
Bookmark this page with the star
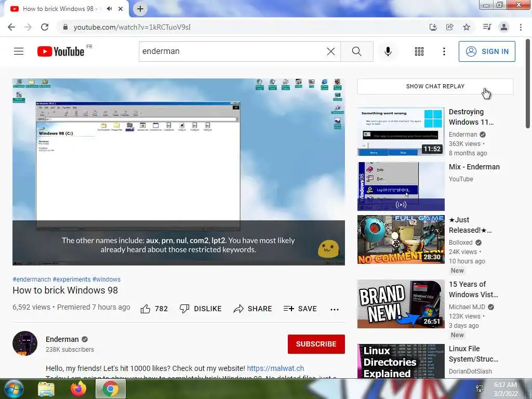467,27
